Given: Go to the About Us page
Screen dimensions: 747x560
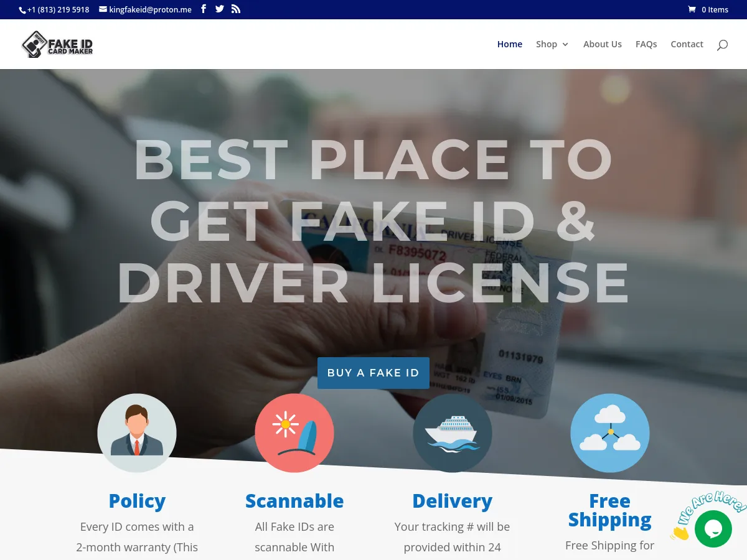Looking at the screenshot, I should [x=603, y=44].
